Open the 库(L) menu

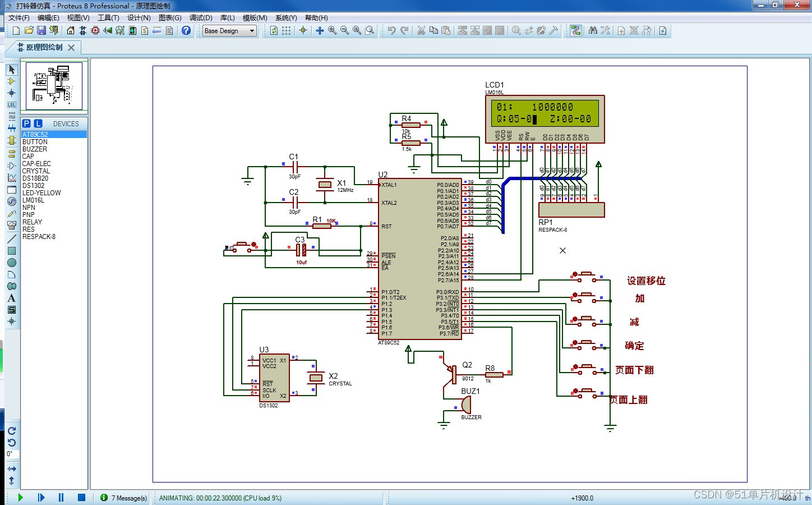tap(227, 18)
